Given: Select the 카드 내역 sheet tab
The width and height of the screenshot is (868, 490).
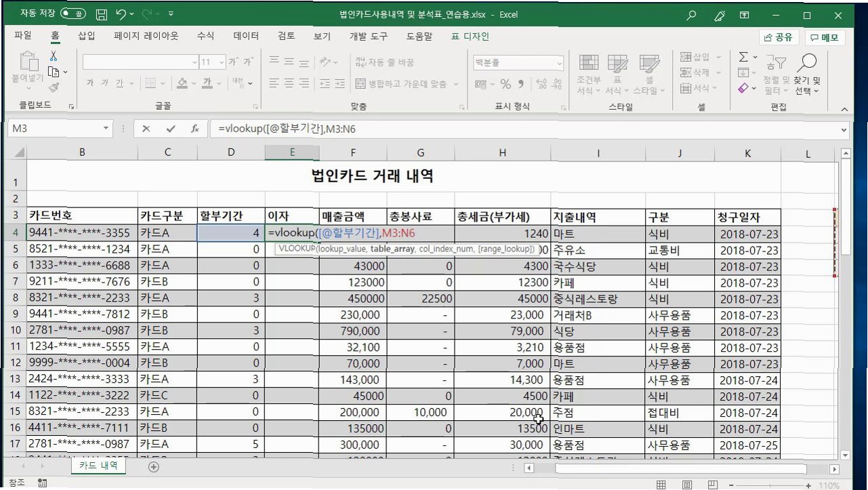Looking at the screenshot, I should click(x=98, y=466).
